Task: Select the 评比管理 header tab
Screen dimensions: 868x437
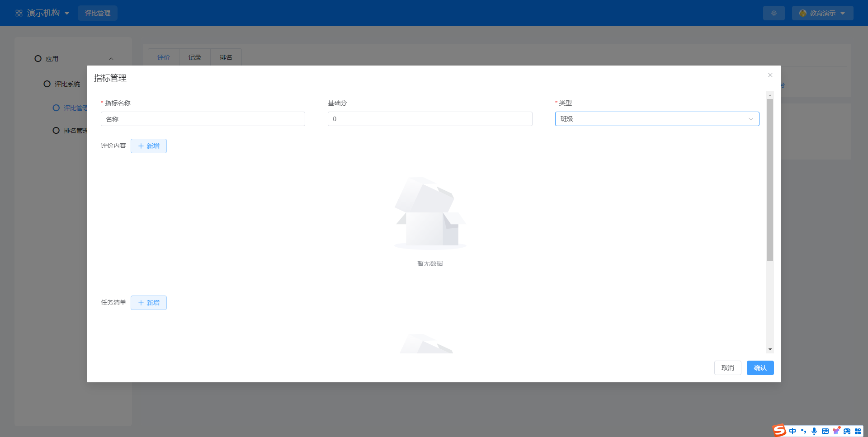Action: point(98,13)
